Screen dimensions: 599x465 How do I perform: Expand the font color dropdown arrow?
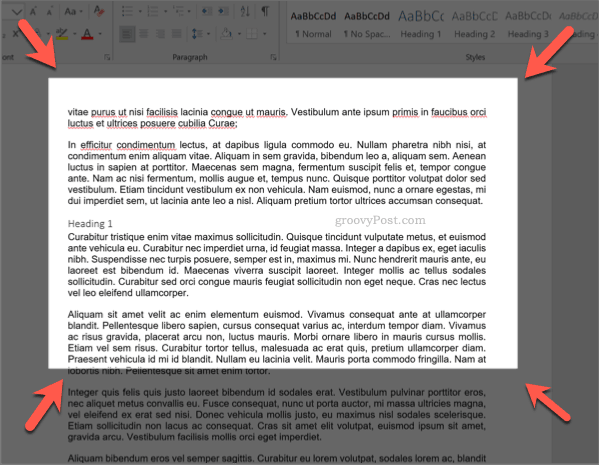click(x=100, y=34)
